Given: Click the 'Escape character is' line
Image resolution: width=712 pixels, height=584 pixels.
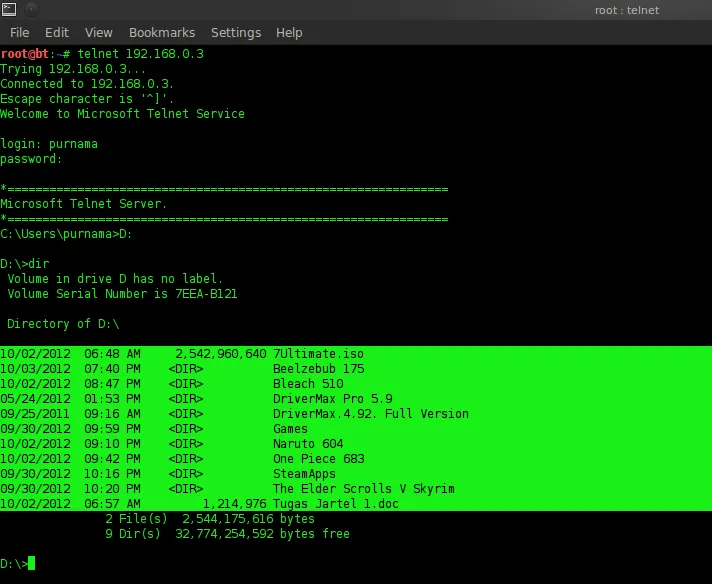Looking at the screenshot, I should (x=87, y=99).
